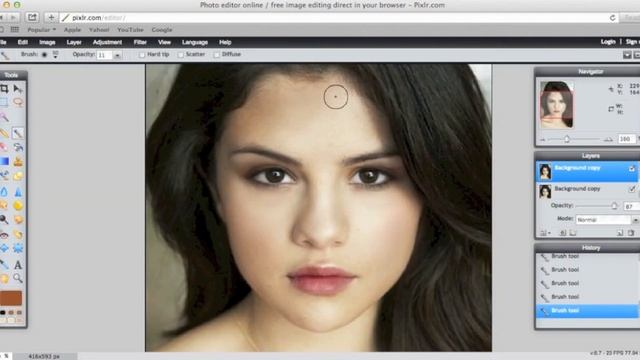
Task: Open the brush Opacity dropdown arrow
Action: pyautogui.click(x=117, y=55)
